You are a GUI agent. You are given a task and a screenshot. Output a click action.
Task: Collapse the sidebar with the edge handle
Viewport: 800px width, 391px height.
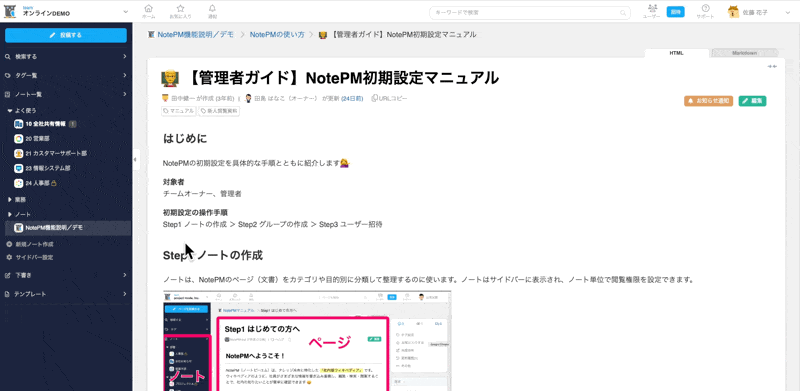[135, 160]
